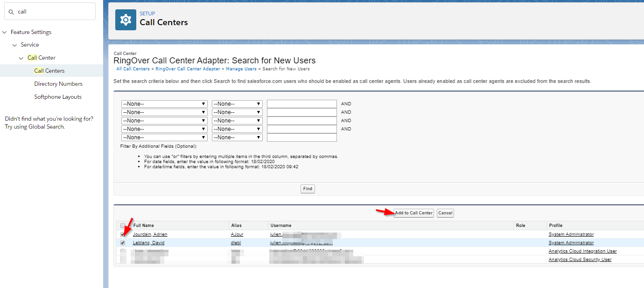The image size is (644, 288).
Task: Click the value field in the first filter row
Action: 302,104
